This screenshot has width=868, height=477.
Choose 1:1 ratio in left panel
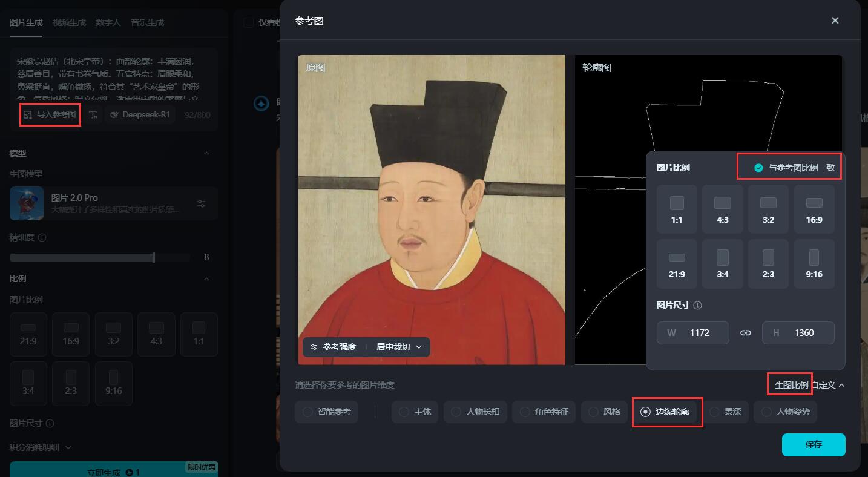199,334
